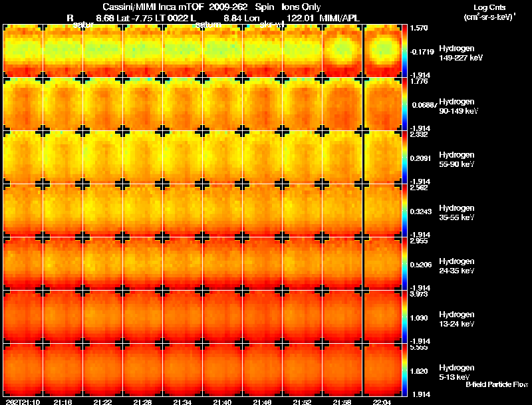532x405 pixels.
Task: Click the 'Hydrogen 35-55 keV' label
Action: click(457, 213)
